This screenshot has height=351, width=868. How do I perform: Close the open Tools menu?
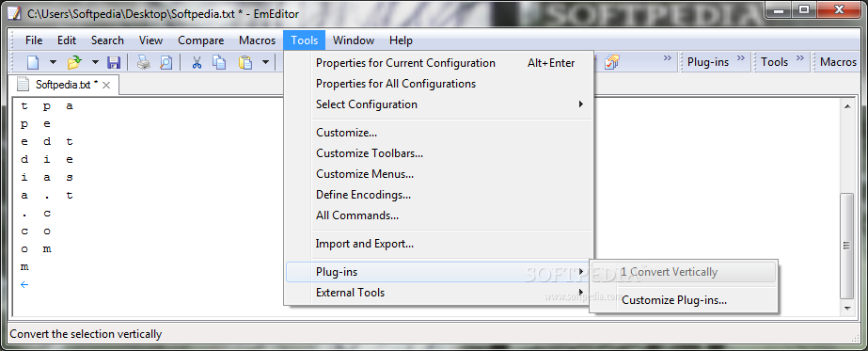305,40
